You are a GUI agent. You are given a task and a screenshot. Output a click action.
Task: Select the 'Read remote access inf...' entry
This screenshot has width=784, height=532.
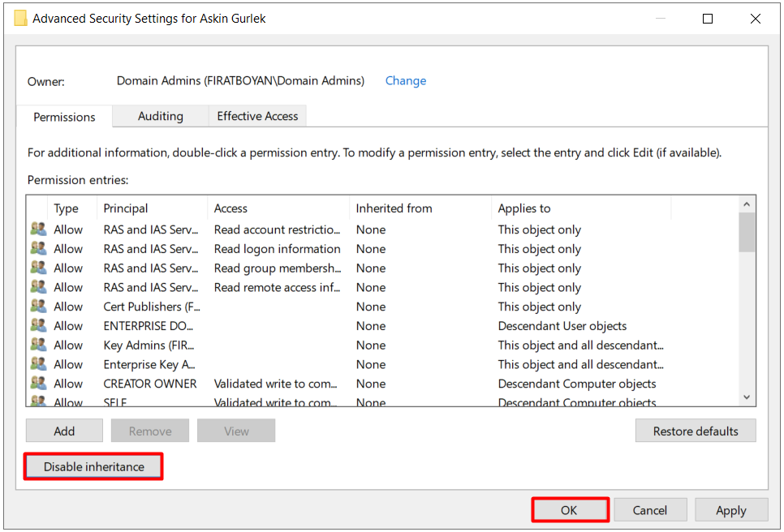pos(277,287)
